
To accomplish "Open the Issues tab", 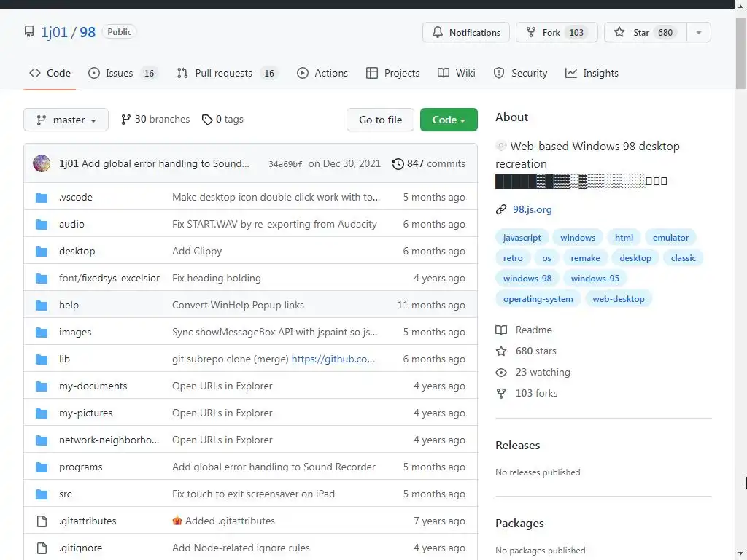I will click(x=123, y=74).
